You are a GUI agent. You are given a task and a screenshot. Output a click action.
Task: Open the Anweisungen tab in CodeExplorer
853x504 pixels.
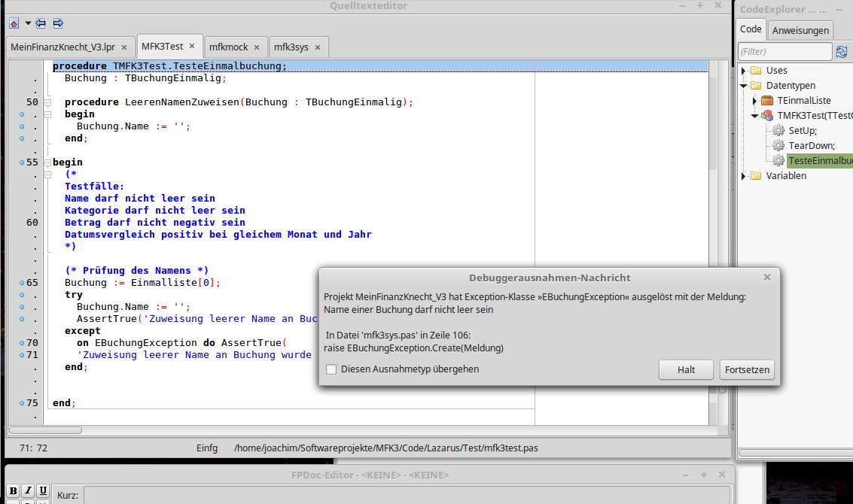(800, 30)
